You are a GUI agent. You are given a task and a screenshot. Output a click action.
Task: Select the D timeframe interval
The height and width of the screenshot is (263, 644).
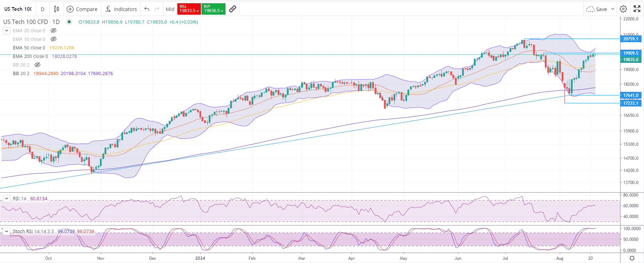(x=42, y=9)
